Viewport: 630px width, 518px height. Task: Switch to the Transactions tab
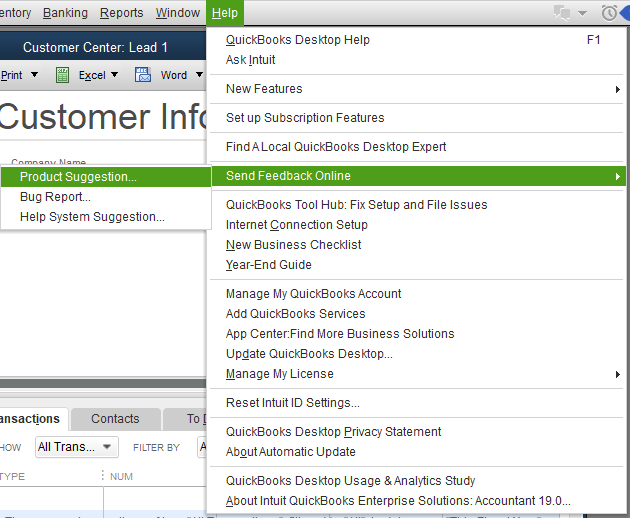click(x=32, y=419)
